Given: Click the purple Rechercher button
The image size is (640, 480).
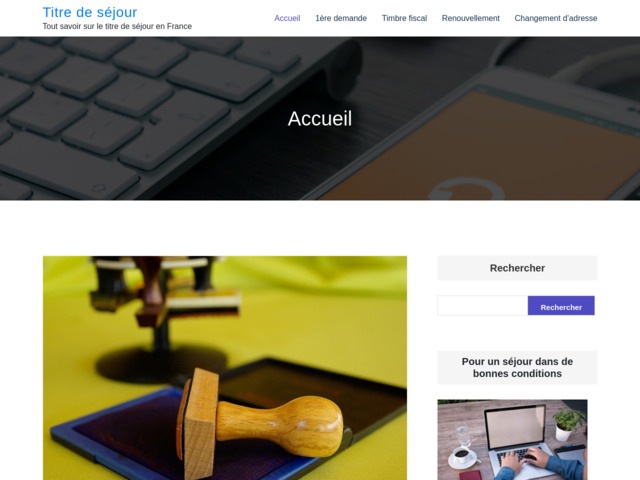Looking at the screenshot, I should tap(561, 305).
